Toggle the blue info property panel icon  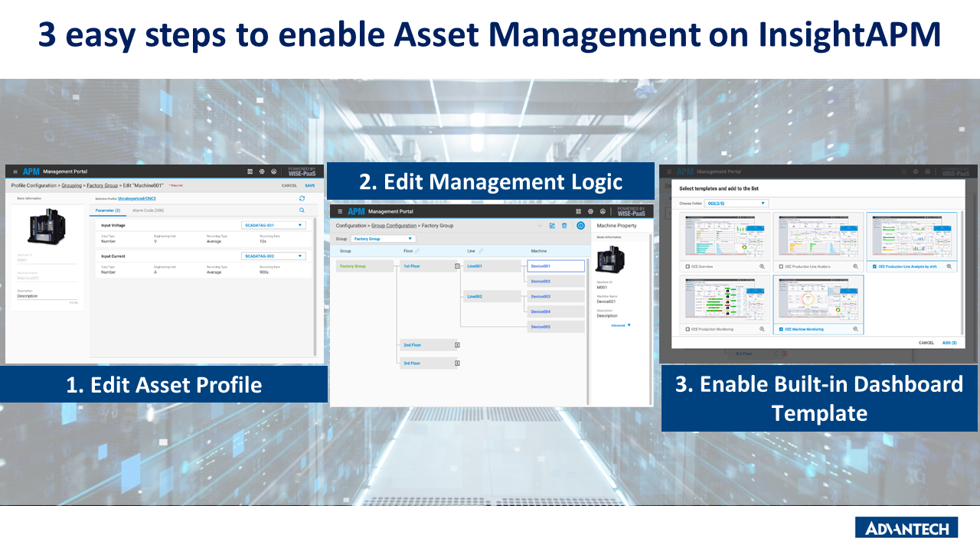580,226
